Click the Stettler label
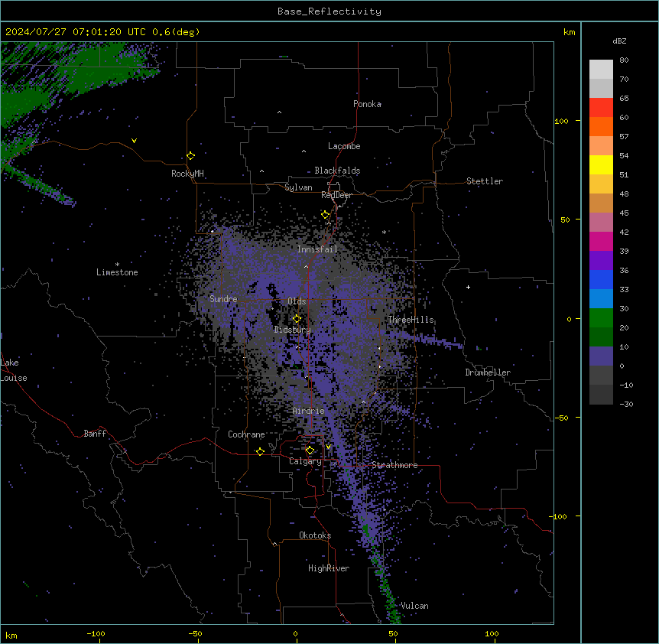This screenshot has width=659, height=644. point(485,181)
